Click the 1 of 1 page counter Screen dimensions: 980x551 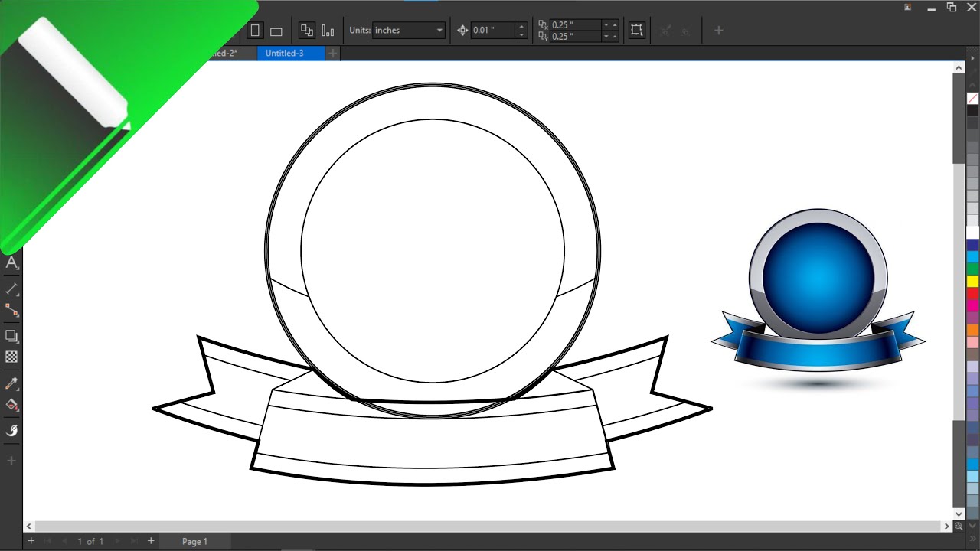pyautogui.click(x=90, y=541)
